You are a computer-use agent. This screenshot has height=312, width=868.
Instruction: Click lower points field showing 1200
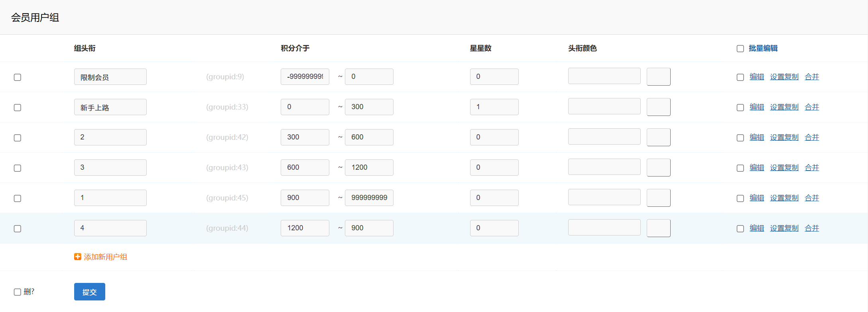coord(305,228)
